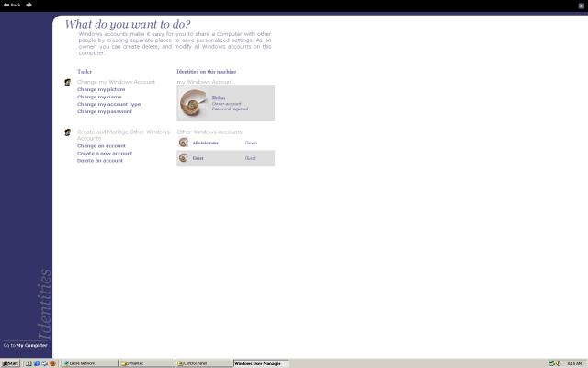The width and height of the screenshot is (588, 368).
Task: Open Change my account type link
Action: 108,104
